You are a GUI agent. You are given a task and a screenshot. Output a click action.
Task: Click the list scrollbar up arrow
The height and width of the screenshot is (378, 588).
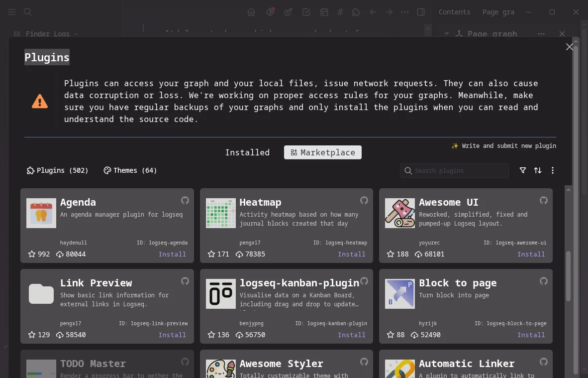(568, 190)
